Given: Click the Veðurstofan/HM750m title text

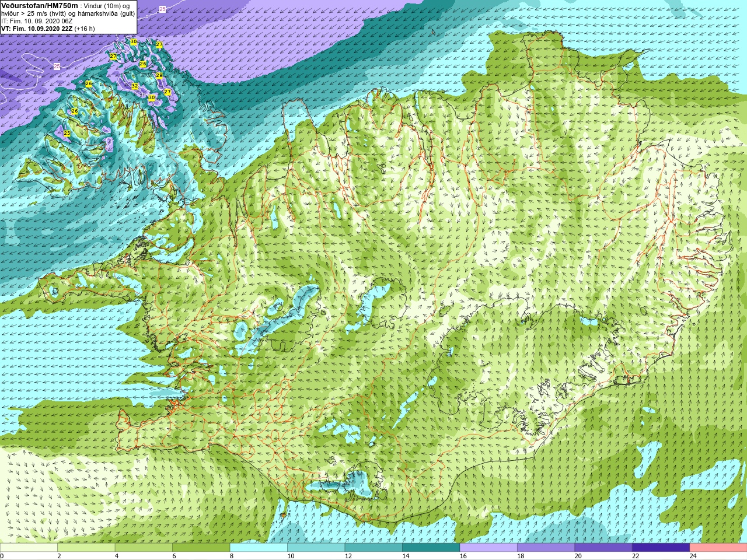Looking at the screenshot, I should 40,5.
